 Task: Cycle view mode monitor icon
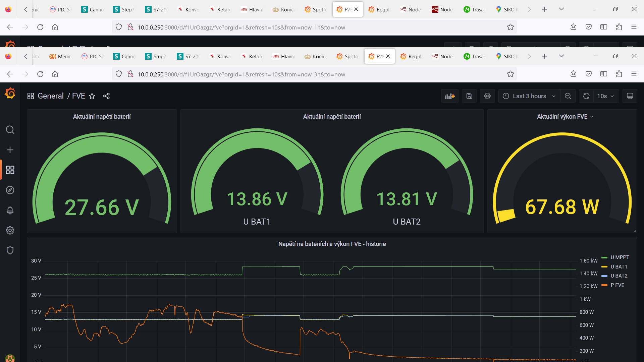tap(630, 96)
